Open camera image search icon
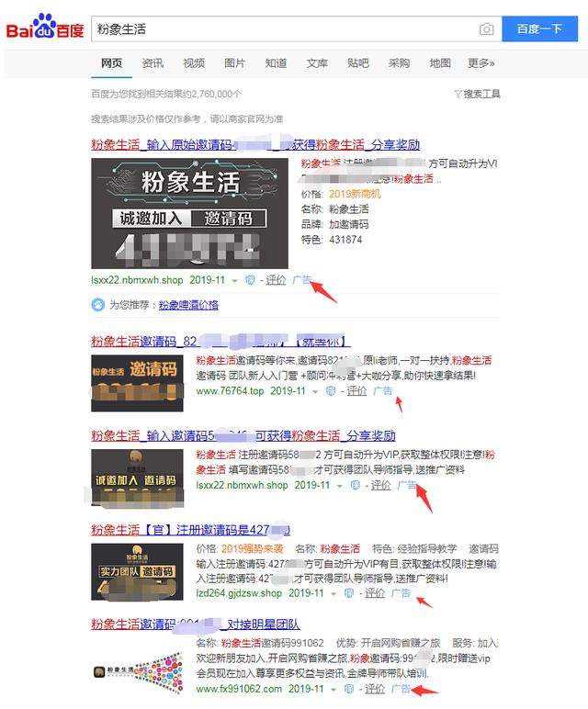The image size is (588, 709). pyautogui.click(x=486, y=29)
